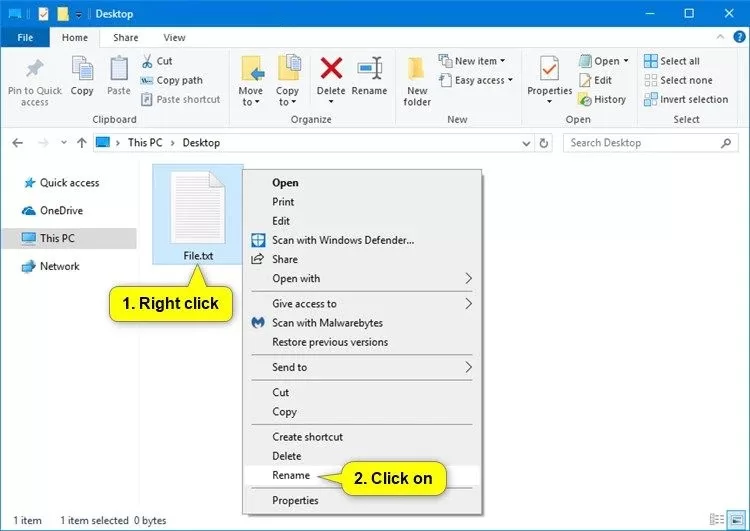The image size is (750, 531).
Task: Click Select none in the ribbon
Action: click(679, 80)
